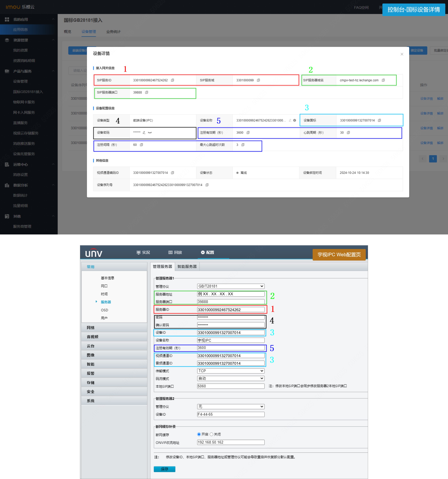The height and width of the screenshot is (479, 448).
Task: Copy the SIP服务器域名 cmgw-test-hz.lechange.com
Action: 383,80
